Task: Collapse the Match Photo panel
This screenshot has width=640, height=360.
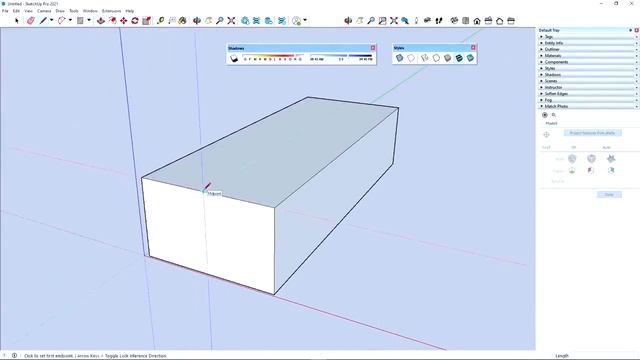Action: (588, 106)
